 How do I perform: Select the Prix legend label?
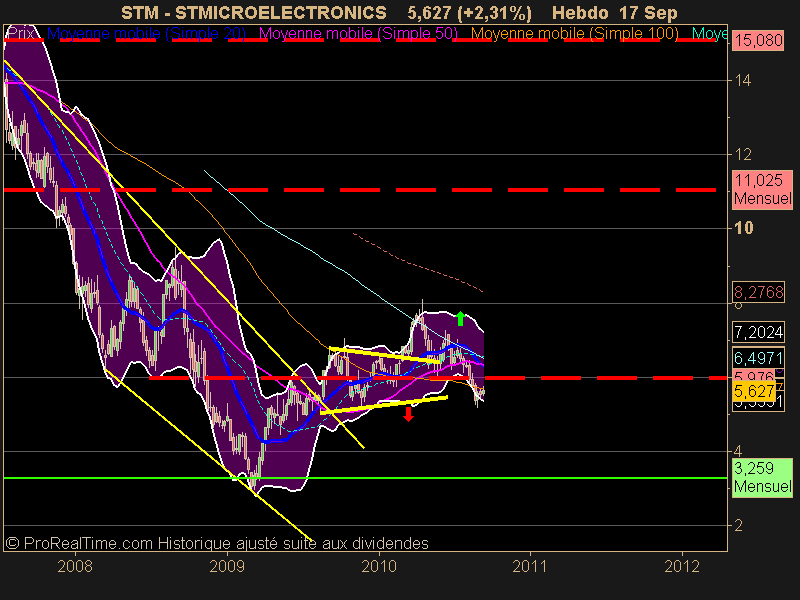click(22, 34)
